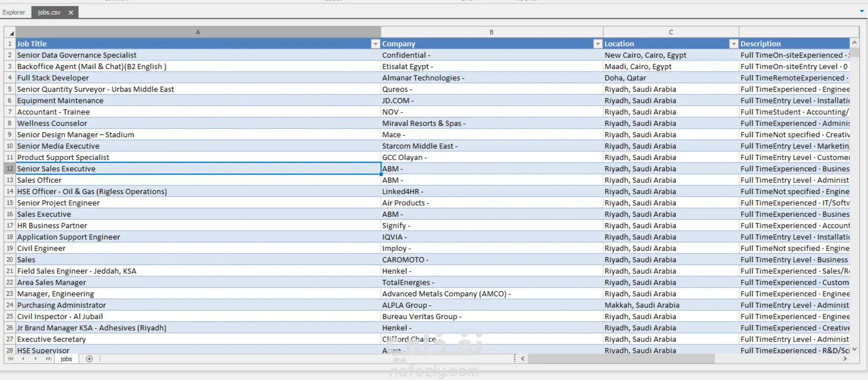Select column A header
Viewport: 868px width, 380px height.
pyautogui.click(x=198, y=32)
